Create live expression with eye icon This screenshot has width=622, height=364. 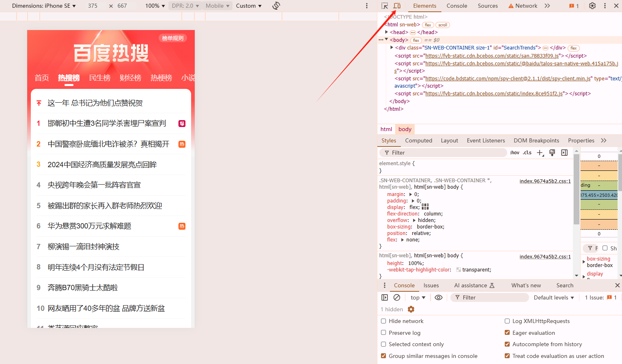click(x=439, y=297)
